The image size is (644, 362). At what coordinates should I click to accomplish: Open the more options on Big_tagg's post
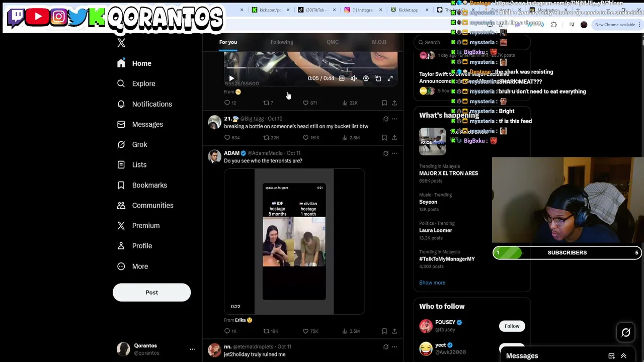[x=394, y=119]
